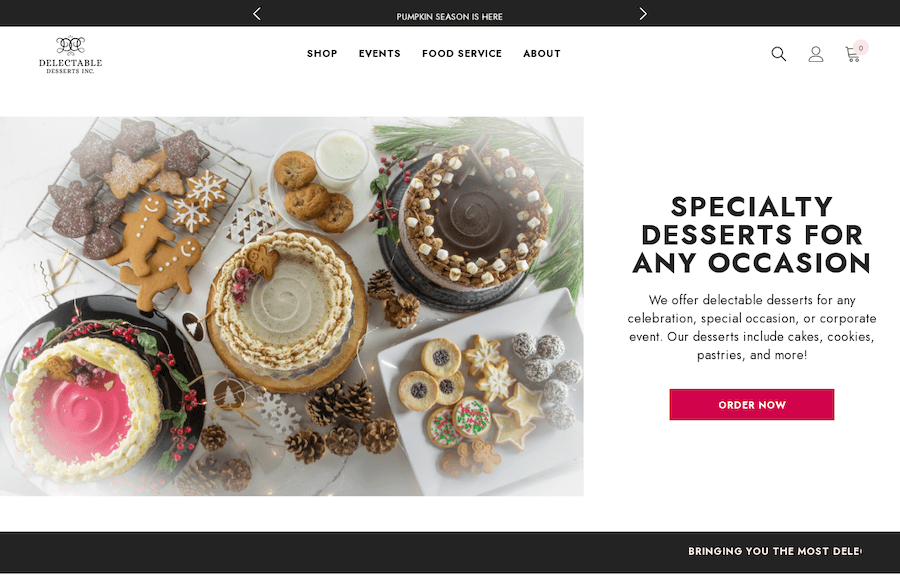Select FOOD SERVICE in the navigation
900x585 pixels.
click(462, 53)
